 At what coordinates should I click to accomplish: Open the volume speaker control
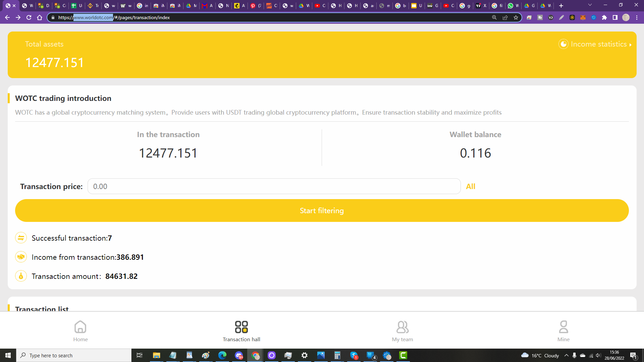(x=599, y=355)
